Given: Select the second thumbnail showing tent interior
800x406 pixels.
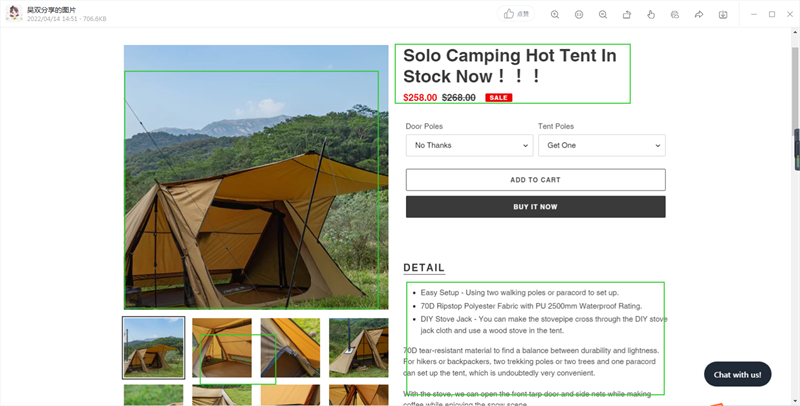Looking at the screenshot, I should coord(222,348).
